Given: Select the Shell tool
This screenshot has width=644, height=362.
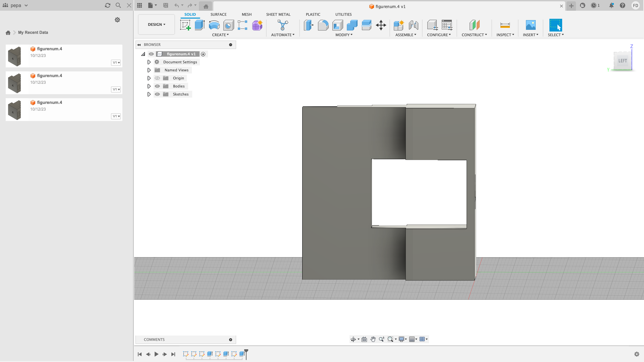Looking at the screenshot, I should (337, 25).
